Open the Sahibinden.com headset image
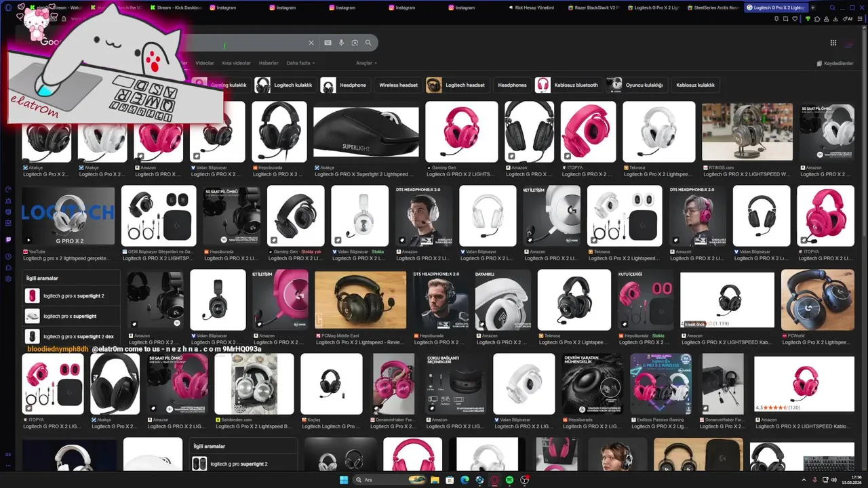868x488 pixels. [254, 384]
